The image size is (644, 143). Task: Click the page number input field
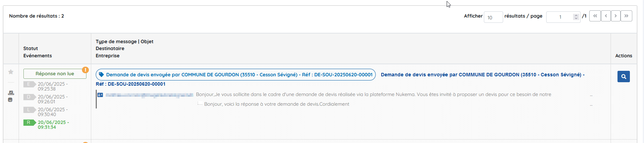pyautogui.click(x=563, y=17)
